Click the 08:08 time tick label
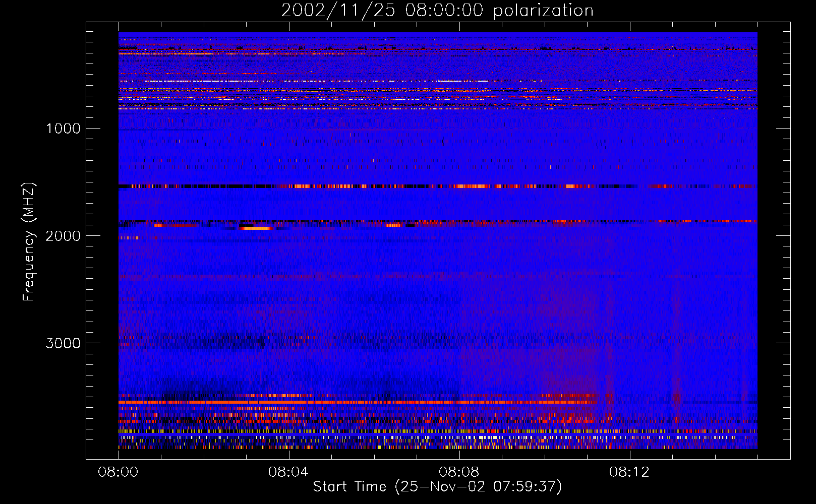This screenshot has width=816, height=504. point(459,472)
